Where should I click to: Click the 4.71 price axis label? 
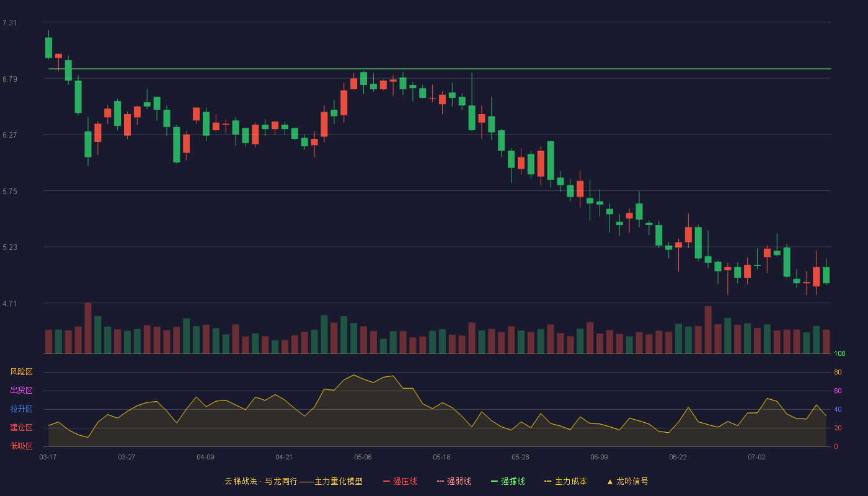pyautogui.click(x=9, y=304)
